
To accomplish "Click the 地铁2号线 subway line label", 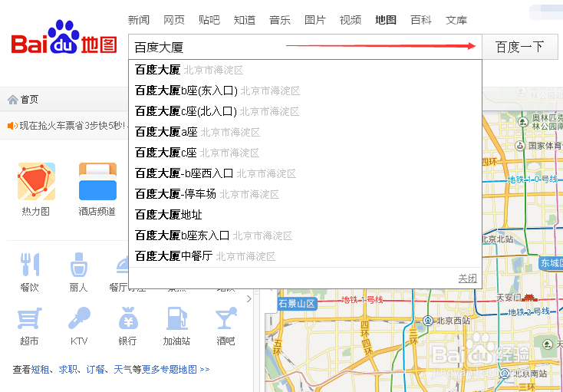I will [x=529, y=311].
